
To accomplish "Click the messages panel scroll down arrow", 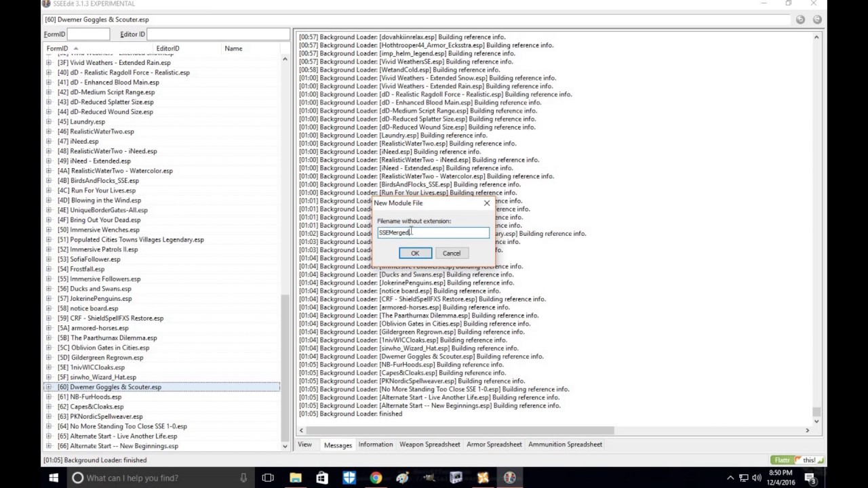I will (x=816, y=421).
